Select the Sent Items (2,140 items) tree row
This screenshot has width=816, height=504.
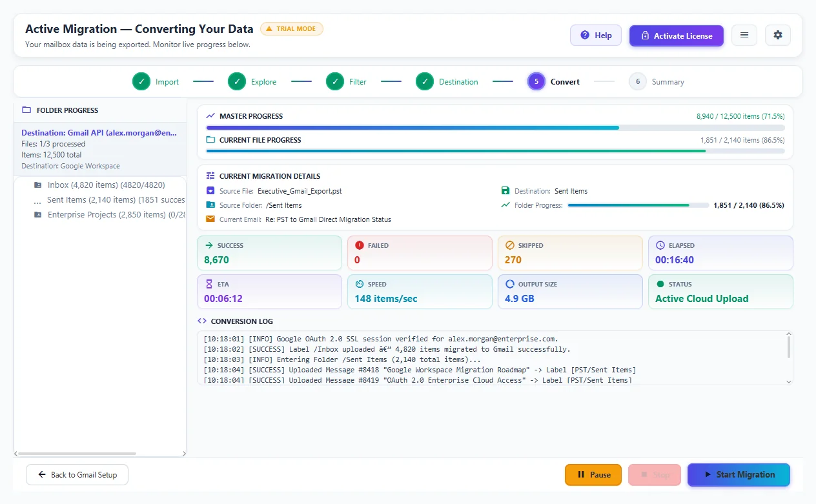[x=100, y=200]
